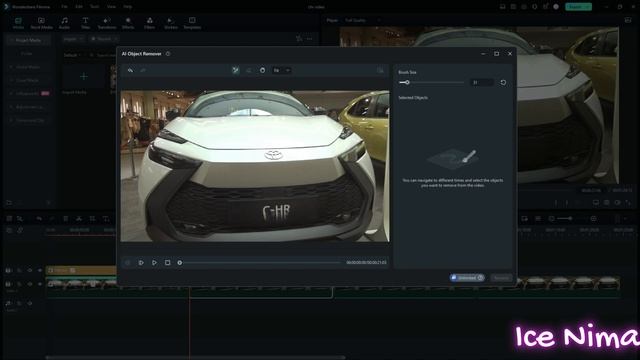Open the Help menu in Filmora
Image resolution: width=640 pixels, height=360 pixels.
(128, 7)
